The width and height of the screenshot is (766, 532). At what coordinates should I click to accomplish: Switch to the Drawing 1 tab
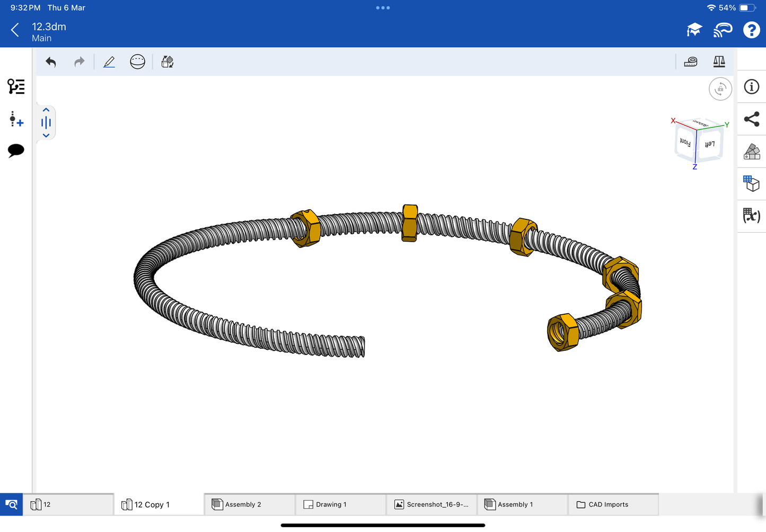[x=340, y=504]
